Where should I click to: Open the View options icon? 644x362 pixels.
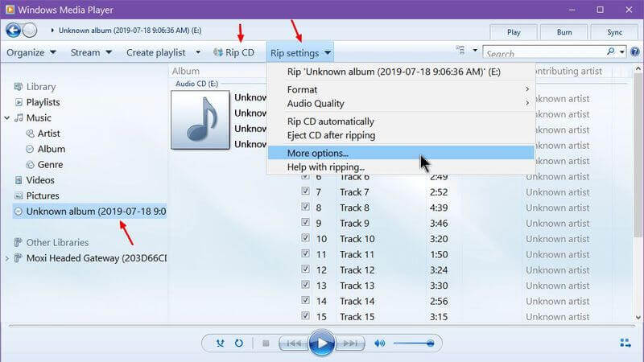click(460, 50)
